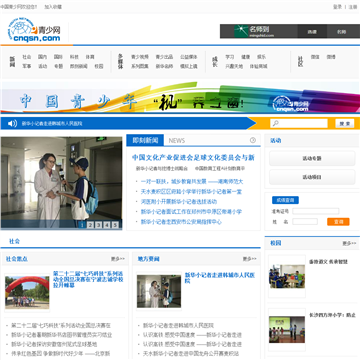This screenshot has width=360, height=360.
Task: Click the scrolling notice text in blue bar
Action: pos(52,124)
